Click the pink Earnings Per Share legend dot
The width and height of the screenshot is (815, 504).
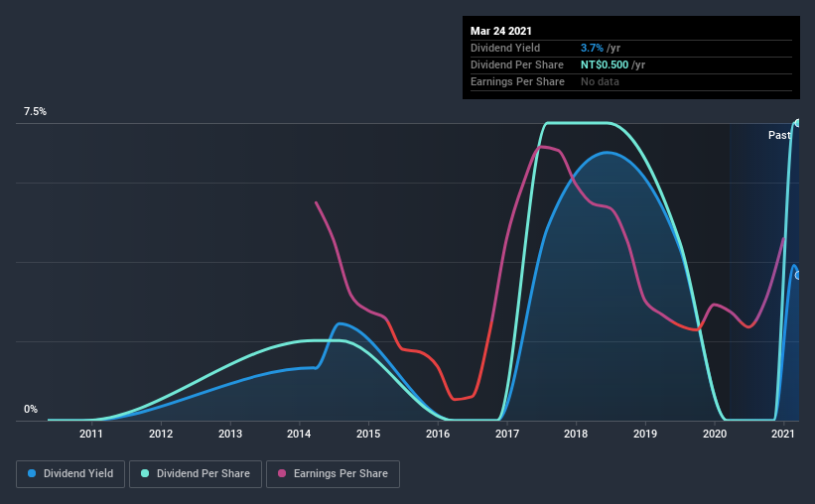point(282,473)
